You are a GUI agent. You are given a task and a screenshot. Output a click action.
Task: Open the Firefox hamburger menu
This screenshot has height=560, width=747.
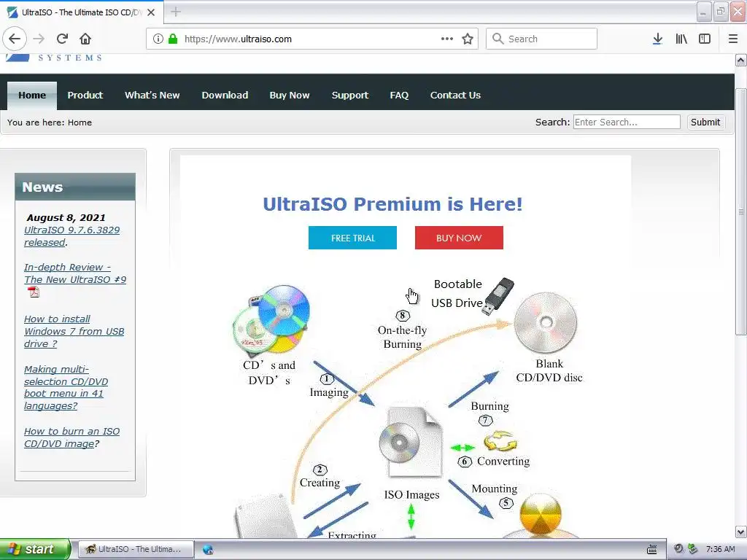click(732, 39)
